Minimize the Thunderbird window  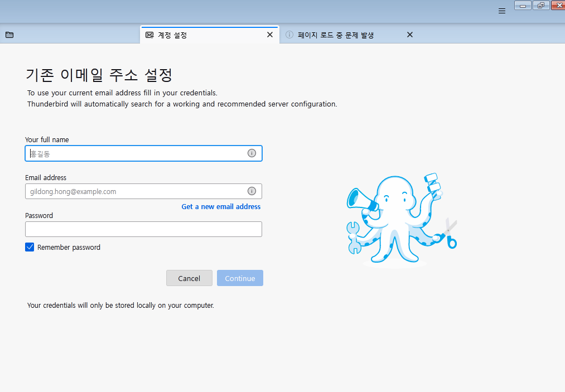tap(523, 6)
